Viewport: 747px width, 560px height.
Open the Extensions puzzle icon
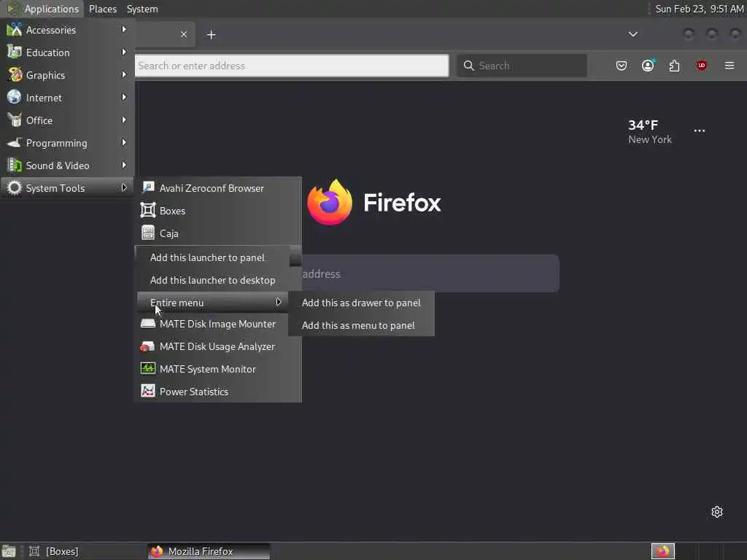[675, 66]
